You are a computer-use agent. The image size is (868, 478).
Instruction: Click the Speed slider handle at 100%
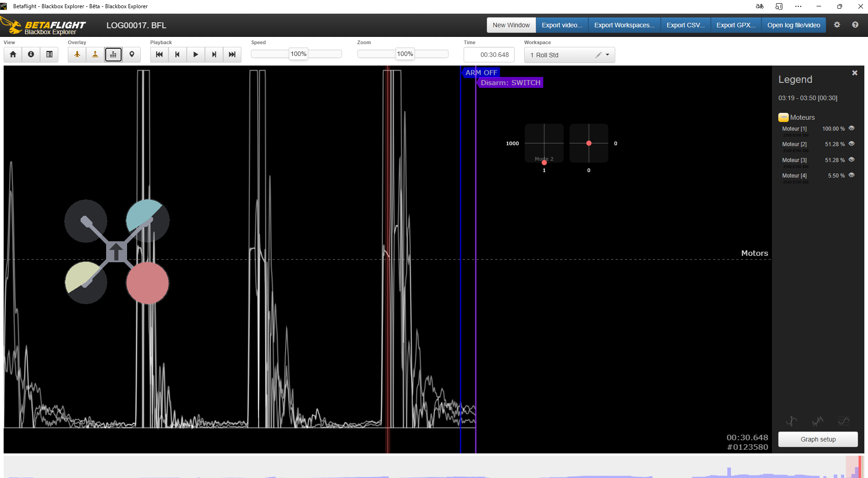tap(298, 54)
